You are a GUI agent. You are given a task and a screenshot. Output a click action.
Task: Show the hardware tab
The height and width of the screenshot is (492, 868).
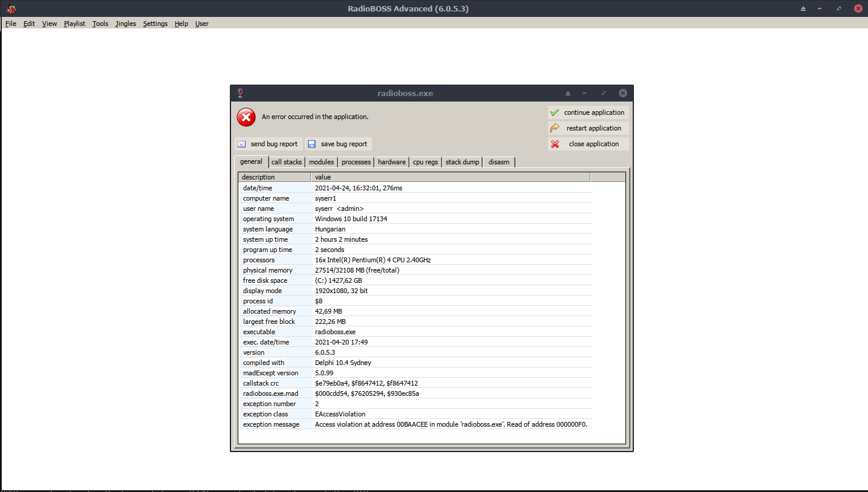[391, 162]
